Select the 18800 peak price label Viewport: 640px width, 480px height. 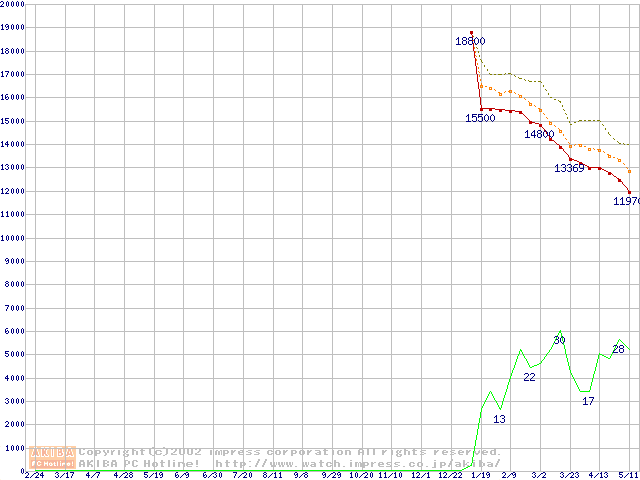470,41
